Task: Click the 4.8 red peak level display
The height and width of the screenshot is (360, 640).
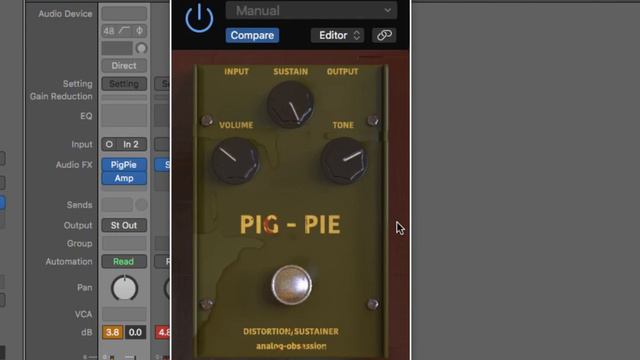Action: pos(162,332)
